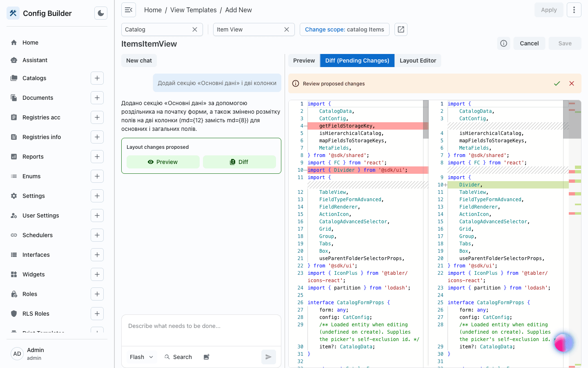Add new Reports plus button
The height and width of the screenshot is (368, 588).
tap(97, 157)
